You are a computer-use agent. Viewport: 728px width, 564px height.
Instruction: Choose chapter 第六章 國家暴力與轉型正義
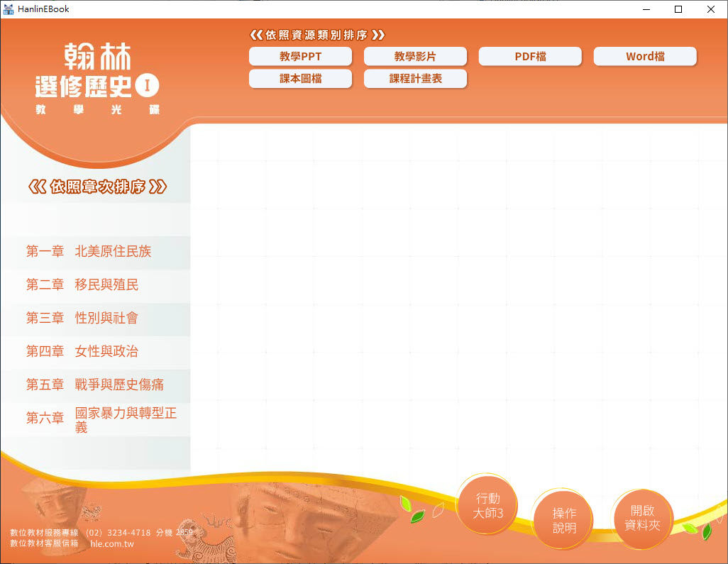pyautogui.click(x=101, y=419)
